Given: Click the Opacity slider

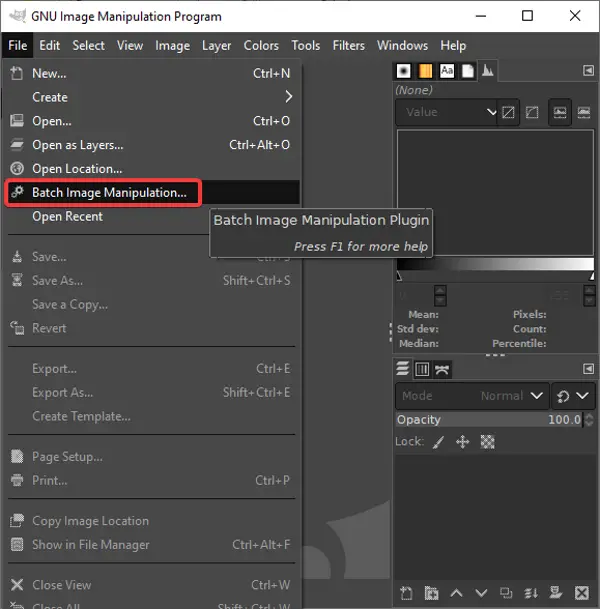Looking at the screenshot, I should pos(489,419).
